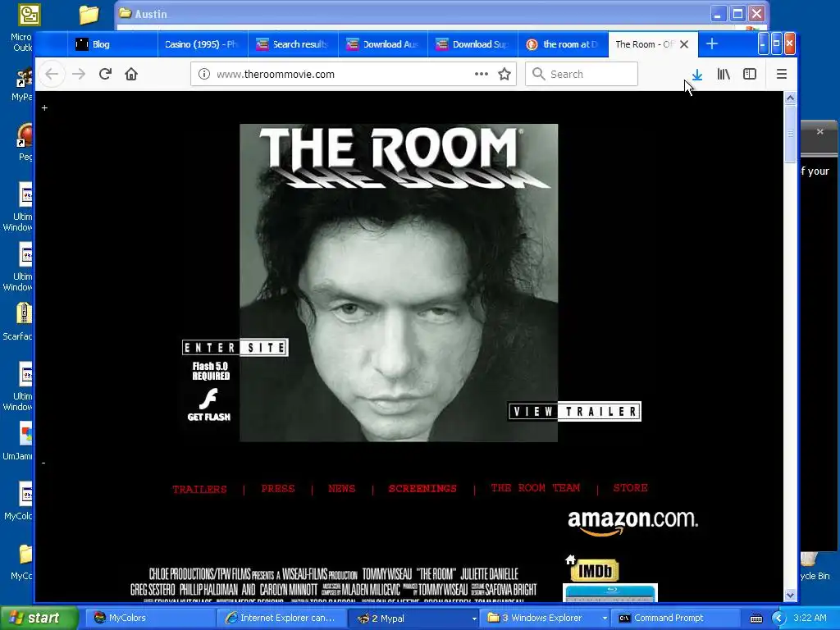
Task: Open the SCREENINGS link
Action: [422, 489]
